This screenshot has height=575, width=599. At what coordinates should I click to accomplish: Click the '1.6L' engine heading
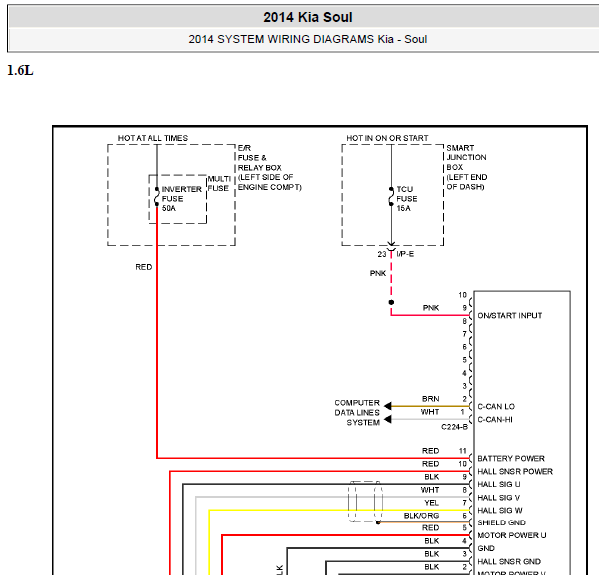[x=20, y=70]
